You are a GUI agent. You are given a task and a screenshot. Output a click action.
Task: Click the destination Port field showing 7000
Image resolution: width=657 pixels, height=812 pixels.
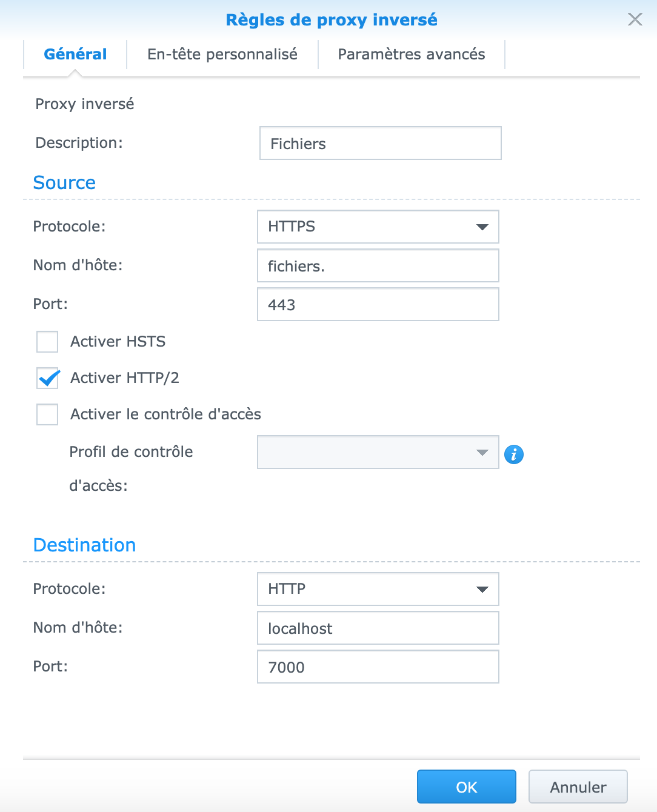pyautogui.click(x=378, y=667)
